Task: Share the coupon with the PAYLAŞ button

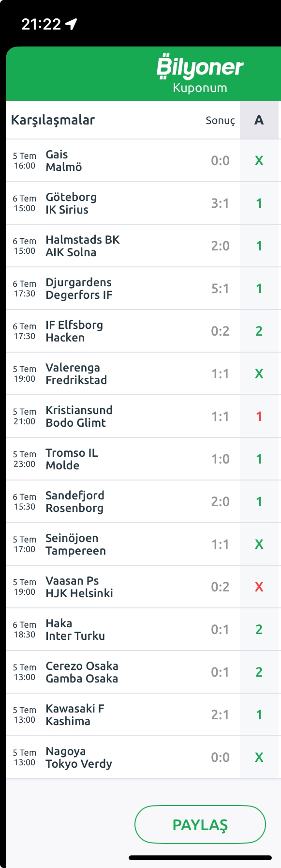Action: 200,824
